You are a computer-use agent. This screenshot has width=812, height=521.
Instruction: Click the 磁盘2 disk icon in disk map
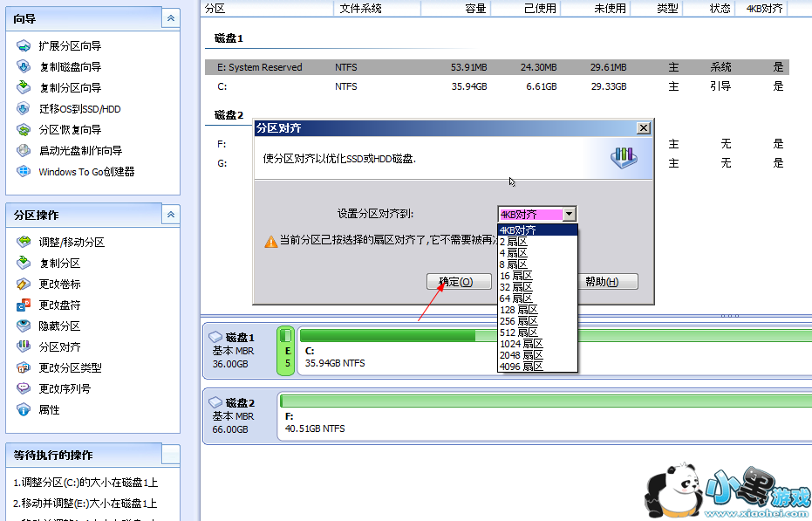[x=215, y=403]
